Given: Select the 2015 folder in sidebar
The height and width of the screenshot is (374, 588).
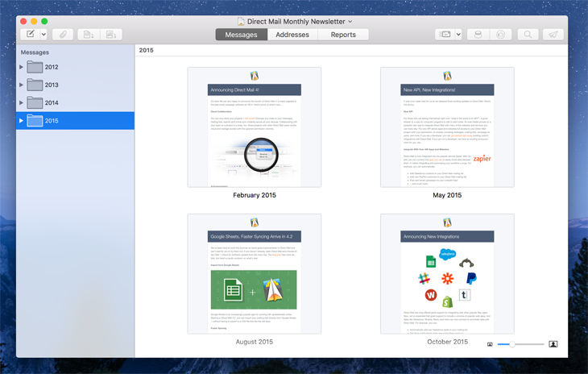Looking at the screenshot, I should 75,120.
